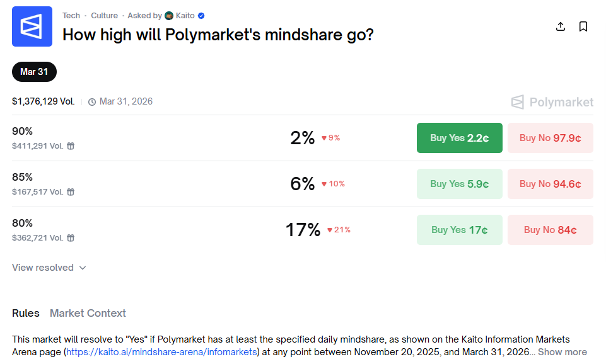Click Kaito's verified badge icon
The height and width of the screenshot is (364, 606).
pyautogui.click(x=201, y=16)
